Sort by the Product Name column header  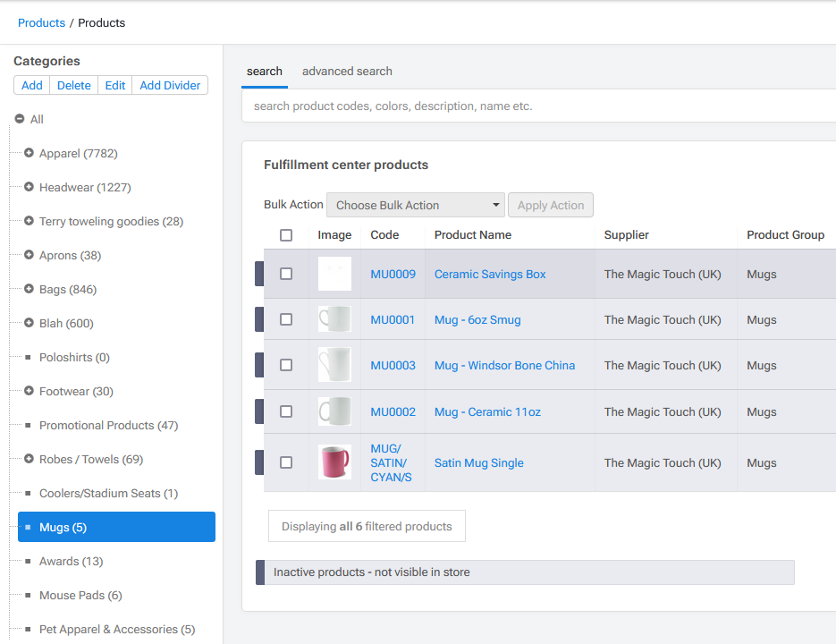point(472,234)
